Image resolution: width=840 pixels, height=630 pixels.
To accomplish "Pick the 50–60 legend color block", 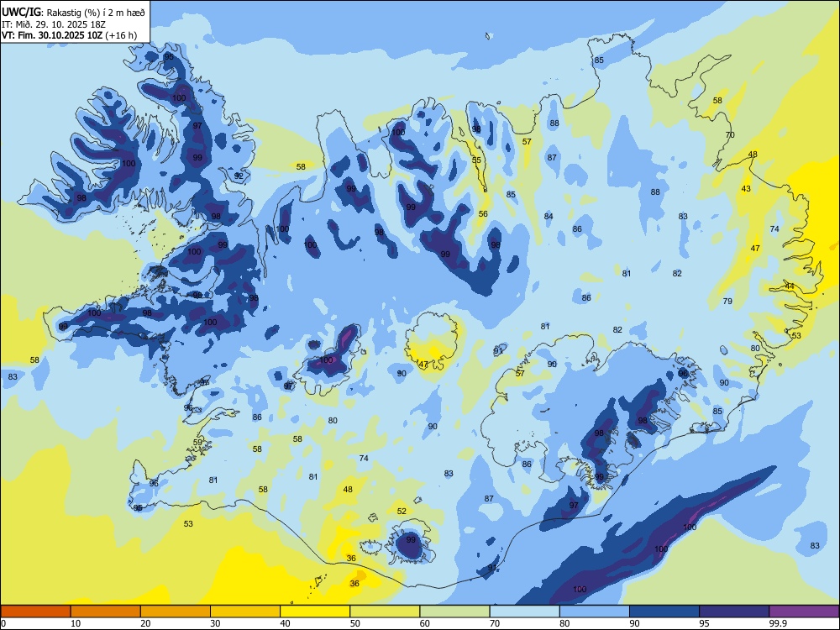I will [x=385, y=612].
